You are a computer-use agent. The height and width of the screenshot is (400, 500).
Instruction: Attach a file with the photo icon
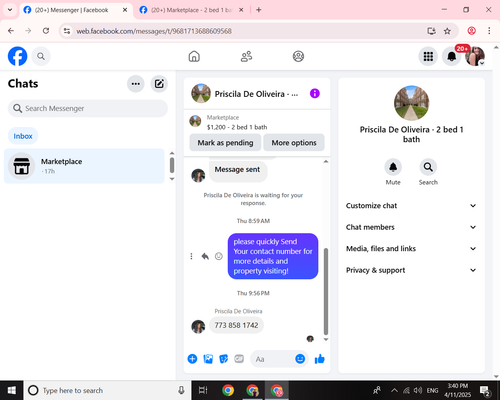tap(208, 359)
